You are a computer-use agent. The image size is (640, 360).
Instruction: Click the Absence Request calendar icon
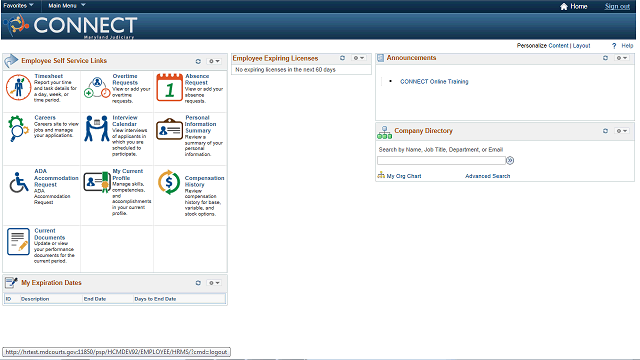tap(169, 87)
